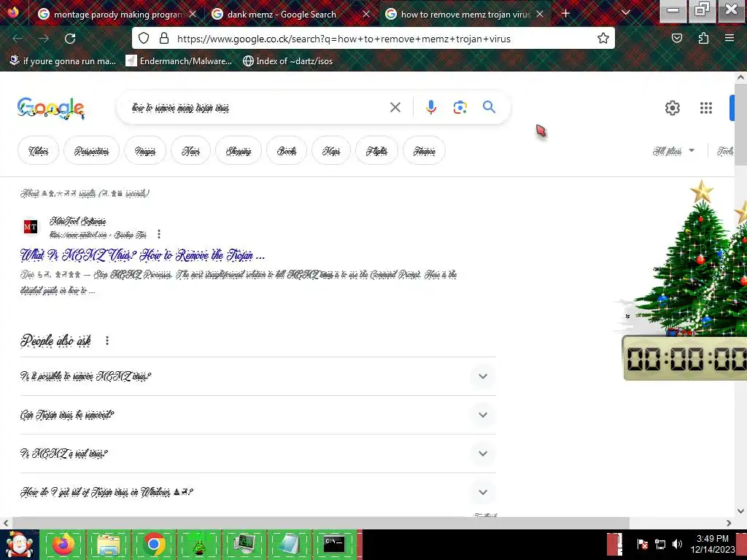Open a new tab with plus
The image size is (747, 560).
(565, 13)
